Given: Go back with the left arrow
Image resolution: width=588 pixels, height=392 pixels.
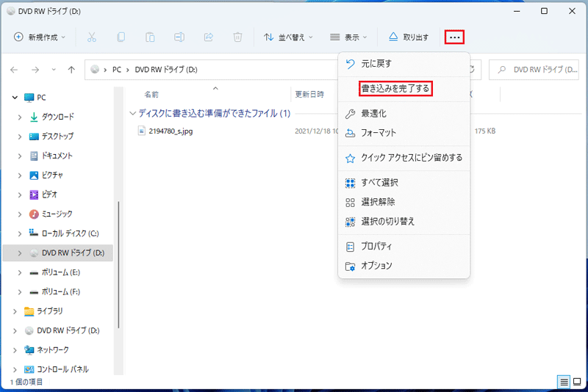Looking at the screenshot, I should [14, 70].
